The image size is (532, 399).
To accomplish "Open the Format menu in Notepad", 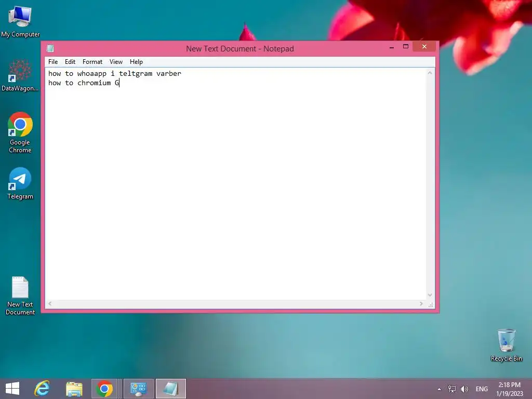I will click(92, 62).
